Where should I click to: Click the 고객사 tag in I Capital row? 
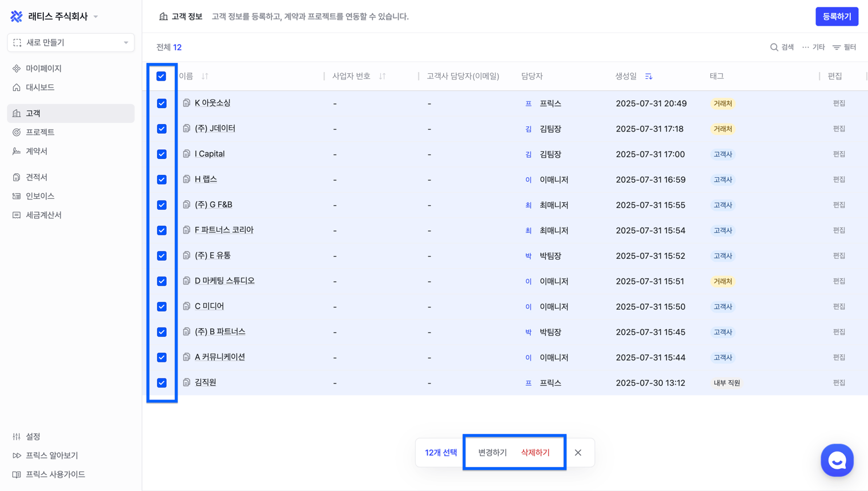coord(722,154)
